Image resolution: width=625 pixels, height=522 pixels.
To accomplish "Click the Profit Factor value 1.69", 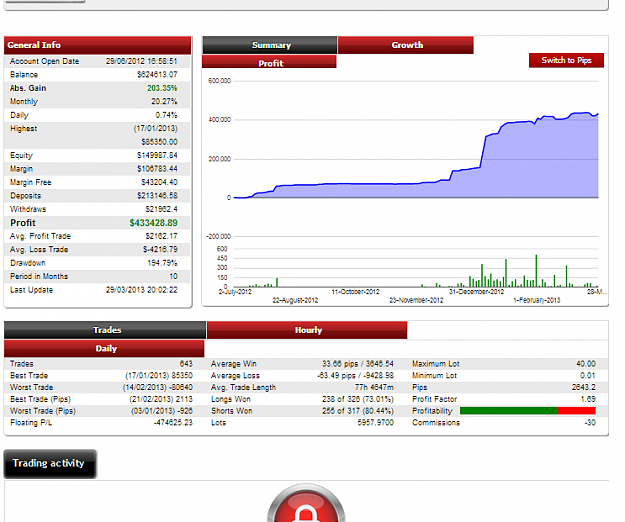I will tap(588, 399).
